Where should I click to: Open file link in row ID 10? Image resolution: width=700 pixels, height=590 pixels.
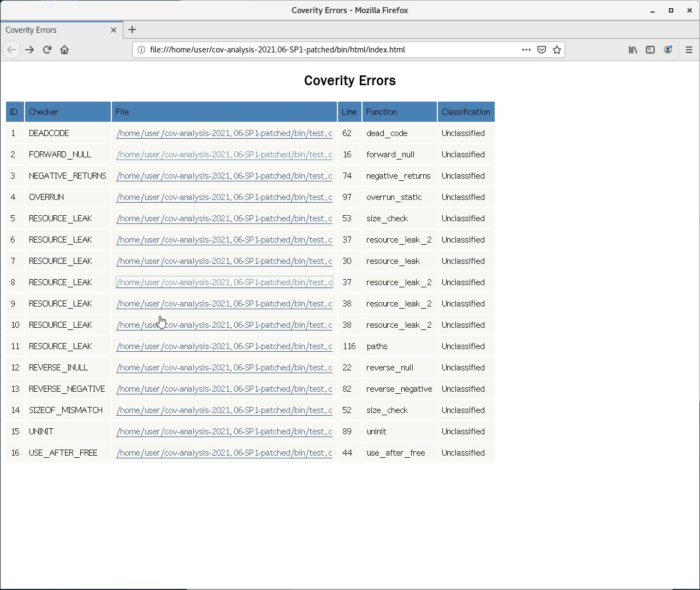point(224,325)
